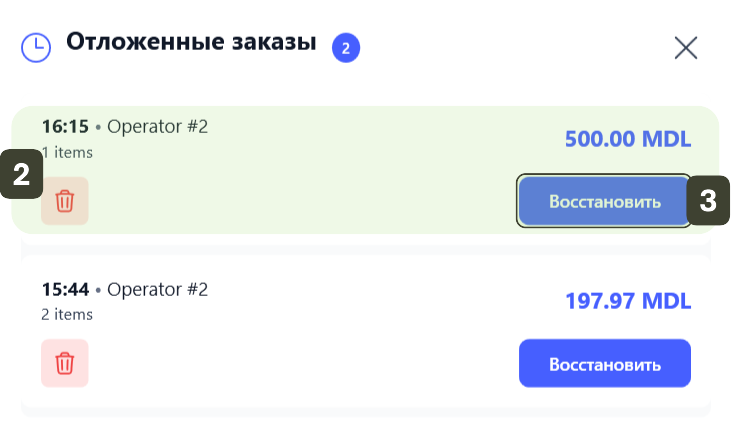Click Operator #2 in the 16:15 order
The width and height of the screenshot is (731, 441).
[157, 127]
